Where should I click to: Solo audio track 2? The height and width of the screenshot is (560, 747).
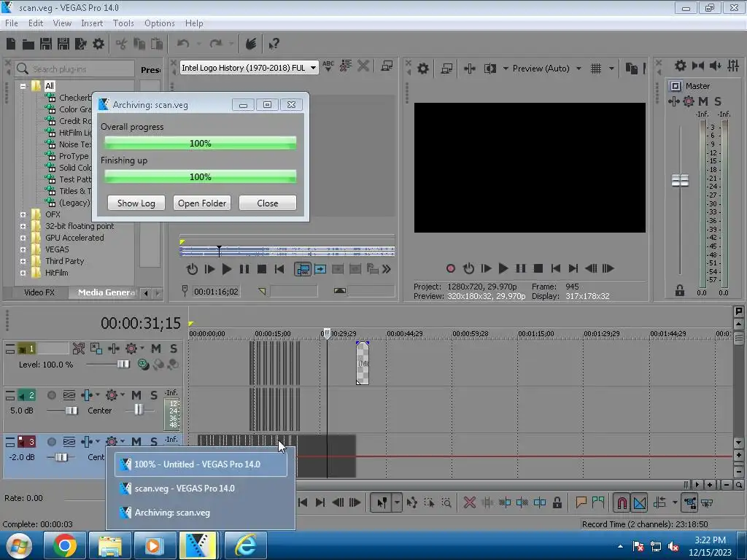(154, 395)
